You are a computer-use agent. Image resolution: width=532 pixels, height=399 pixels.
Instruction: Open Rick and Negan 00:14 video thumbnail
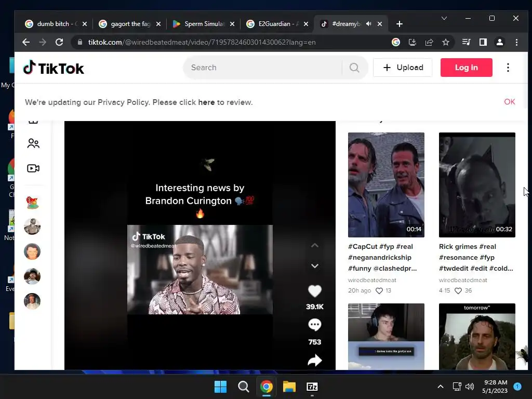pos(386,184)
